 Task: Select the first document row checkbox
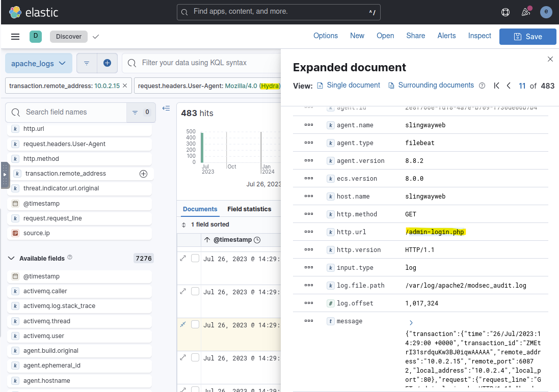coord(195,259)
